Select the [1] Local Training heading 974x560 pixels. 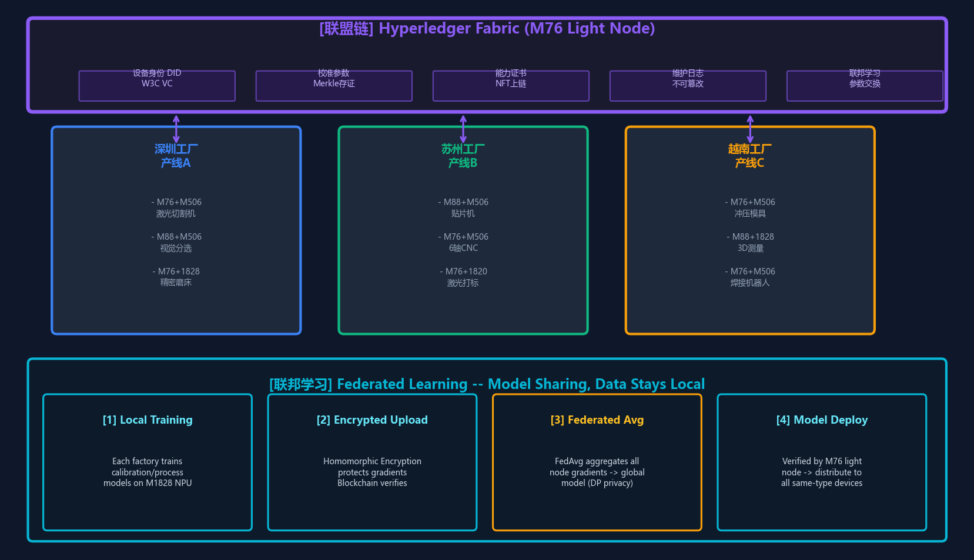(148, 420)
